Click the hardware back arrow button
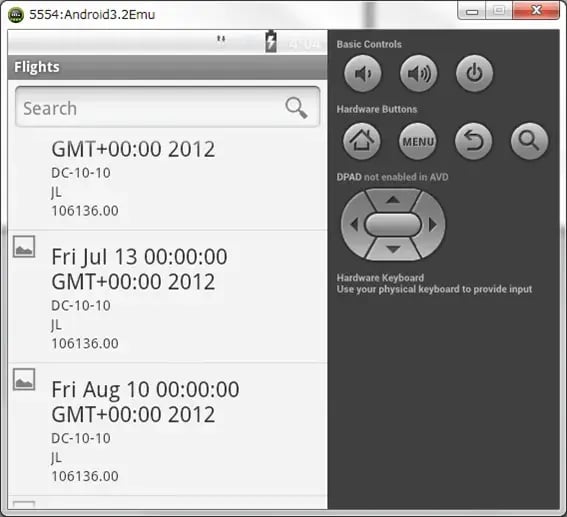567x517 pixels. click(x=473, y=141)
